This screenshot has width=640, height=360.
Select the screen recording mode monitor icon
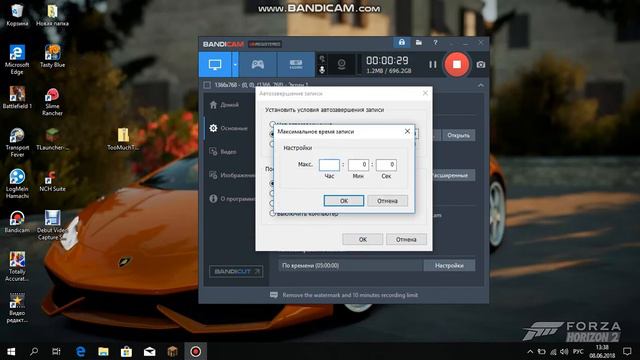pyautogui.click(x=215, y=64)
